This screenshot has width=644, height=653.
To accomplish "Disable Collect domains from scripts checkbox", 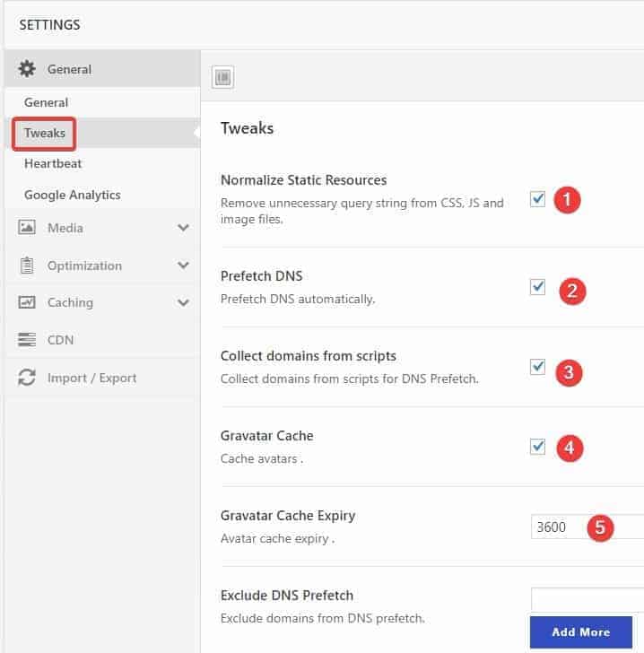I will pos(537,367).
